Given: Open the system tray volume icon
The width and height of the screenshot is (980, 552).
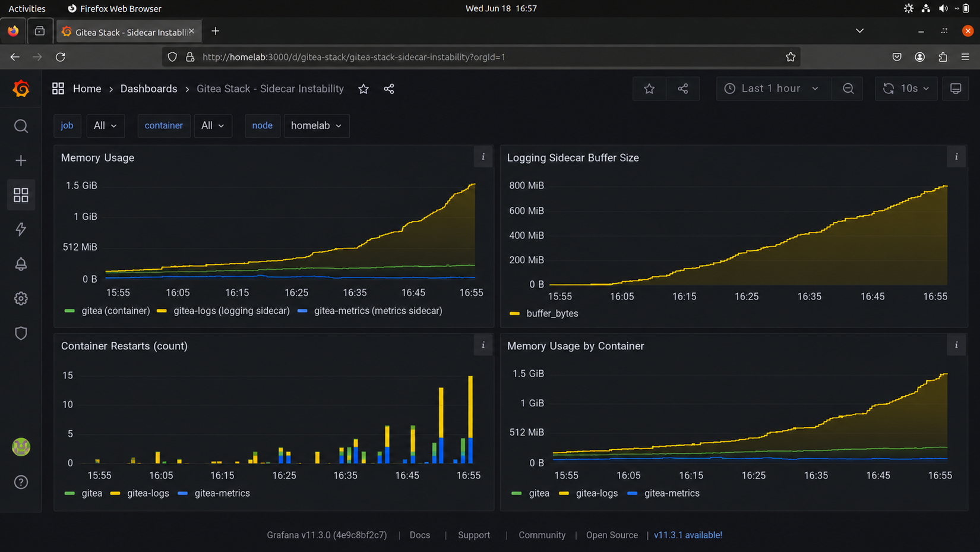Looking at the screenshot, I should pos(943,8).
